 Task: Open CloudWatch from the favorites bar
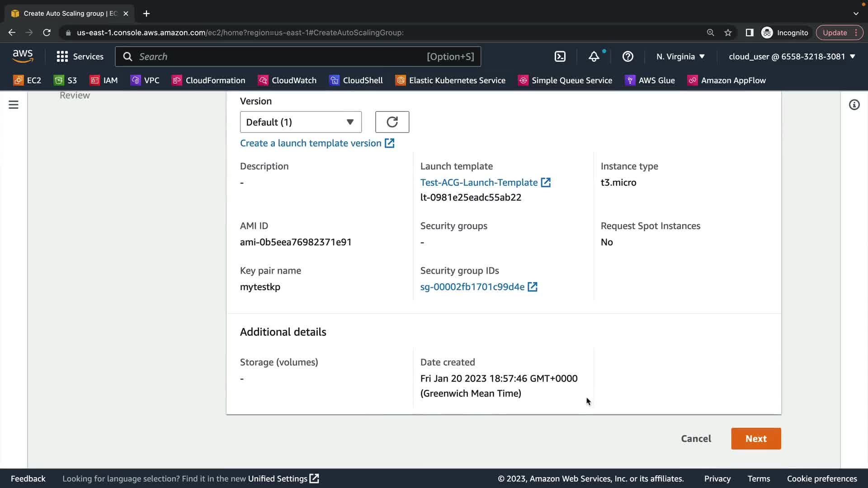click(288, 80)
